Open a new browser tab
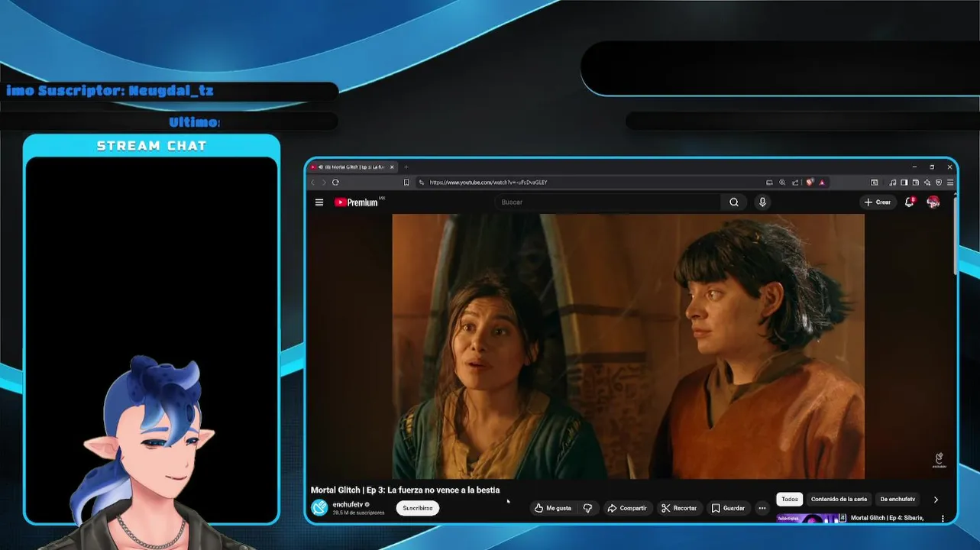Image resolution: width=980 pixels, height=550 pixels. pos(406,167)
